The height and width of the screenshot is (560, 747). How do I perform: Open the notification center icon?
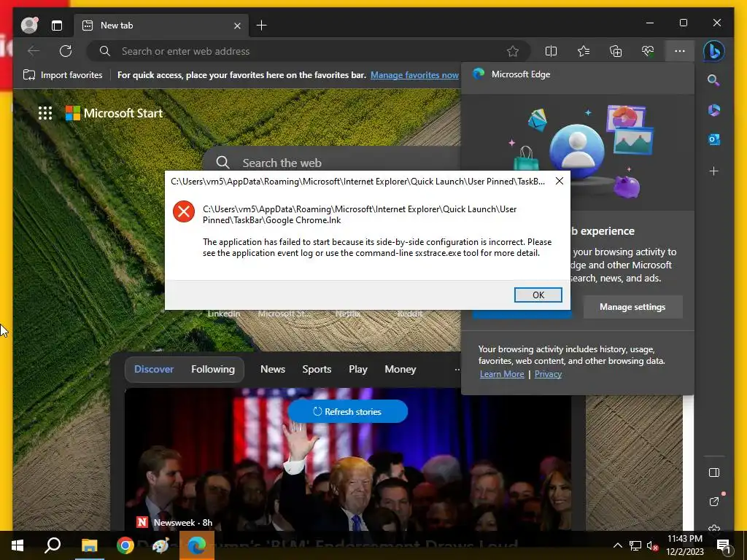(724, 545)
